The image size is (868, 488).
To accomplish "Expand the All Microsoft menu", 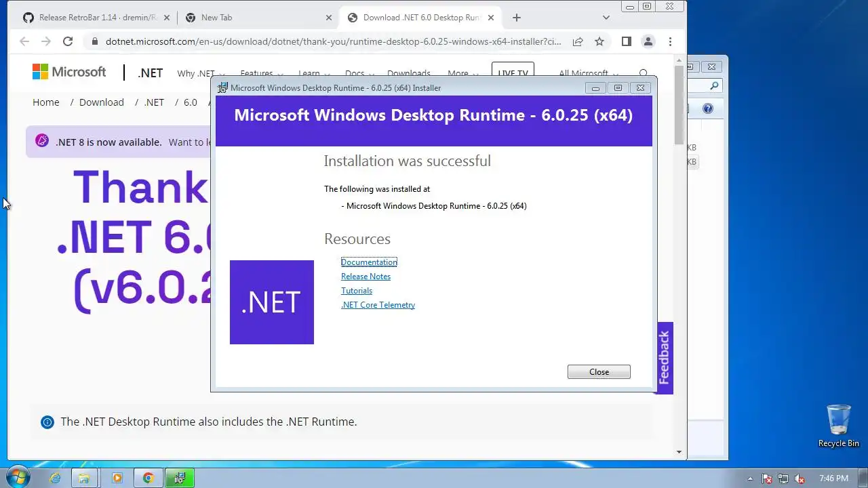I will click(x=589, y=73).
